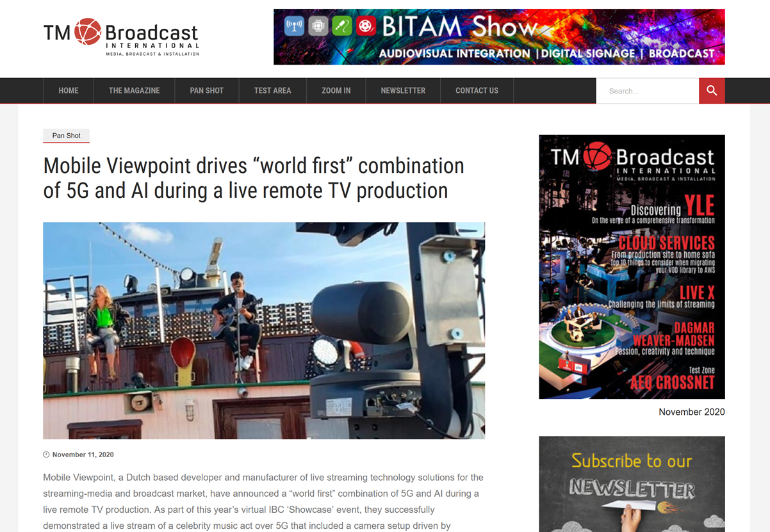Open the article's boat performance photo

pyautogui.click(x=264, y=330)
